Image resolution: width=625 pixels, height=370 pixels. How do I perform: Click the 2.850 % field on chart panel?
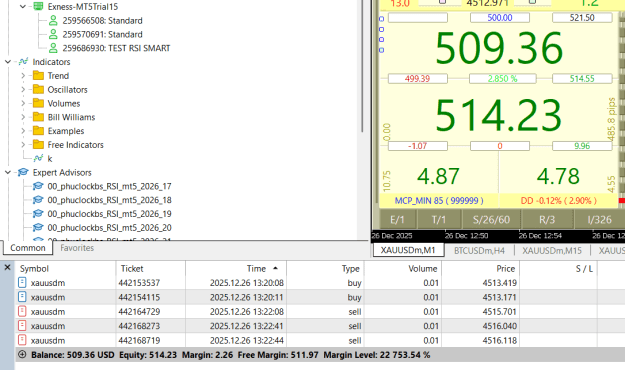[503, 79]
